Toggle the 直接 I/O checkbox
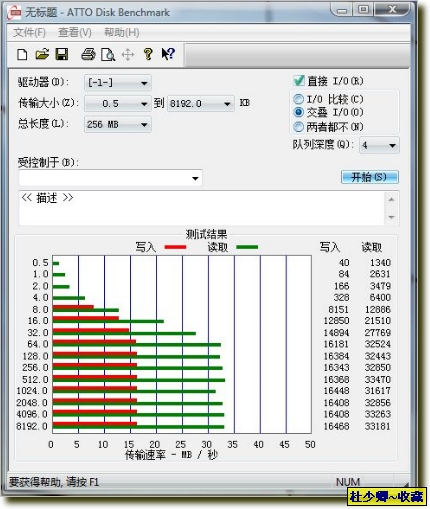The image size is (430, 509). pyautogui.click(x=299, y=80)
